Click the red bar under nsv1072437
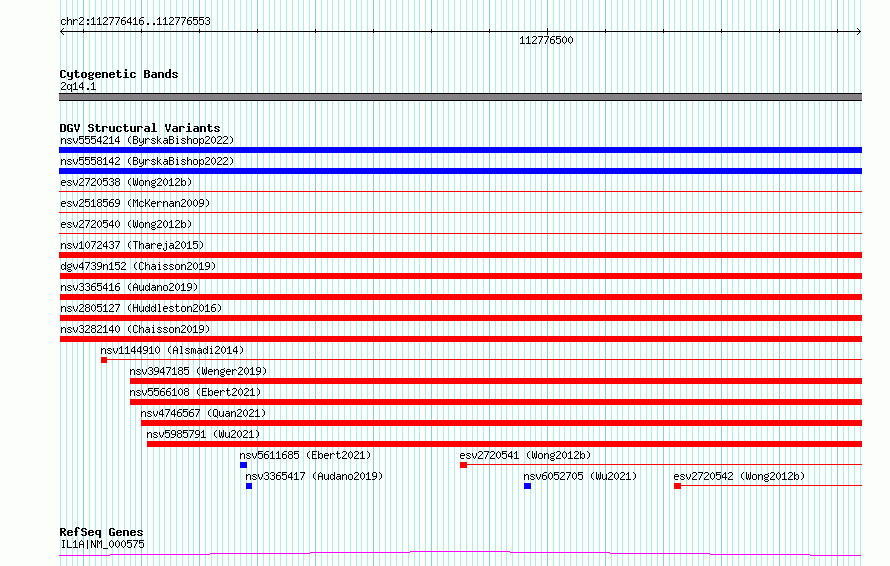Screen dimensions: 890x566 click(x=460, y=255)
